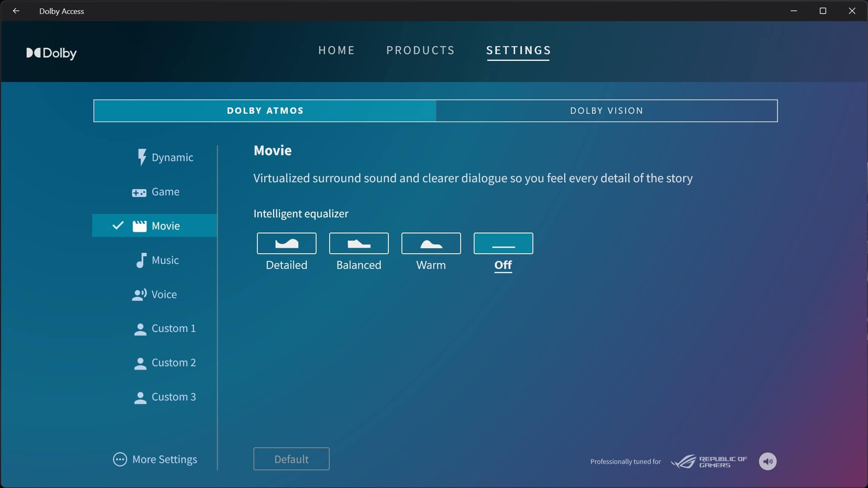
Task: Click the Republic of Gamers logo
Action: (709, 461)
